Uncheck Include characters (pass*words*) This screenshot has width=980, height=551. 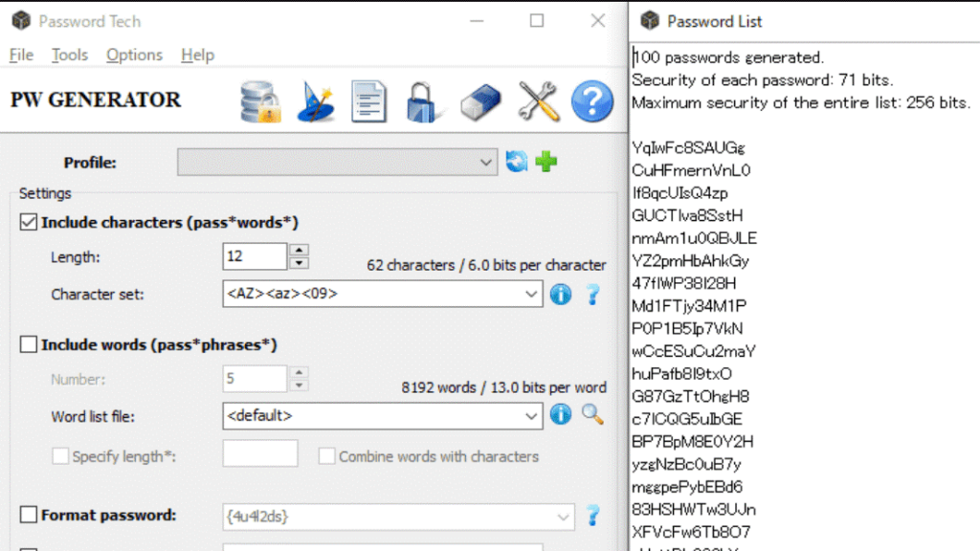click(28, 222)
